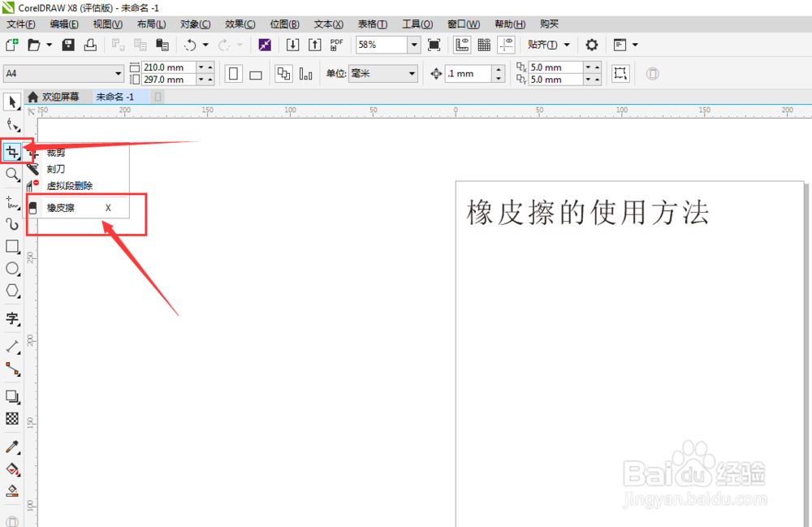The width and height of the screenshot is (812, 527).
Task: Open the zoom level dropdown showing 58%
Action: pos(413,45)
